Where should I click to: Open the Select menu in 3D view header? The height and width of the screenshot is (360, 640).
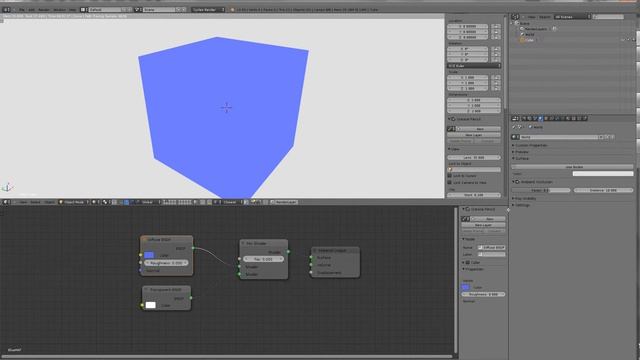point(35,202)
